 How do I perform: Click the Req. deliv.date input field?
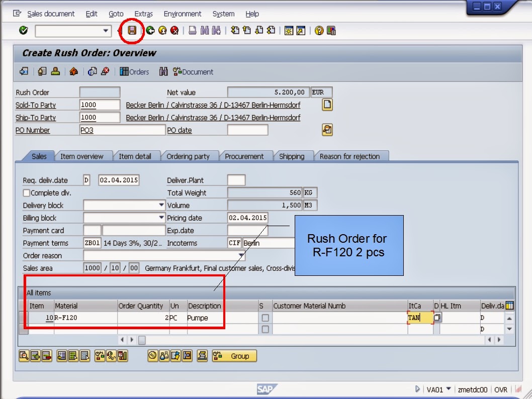118,180
